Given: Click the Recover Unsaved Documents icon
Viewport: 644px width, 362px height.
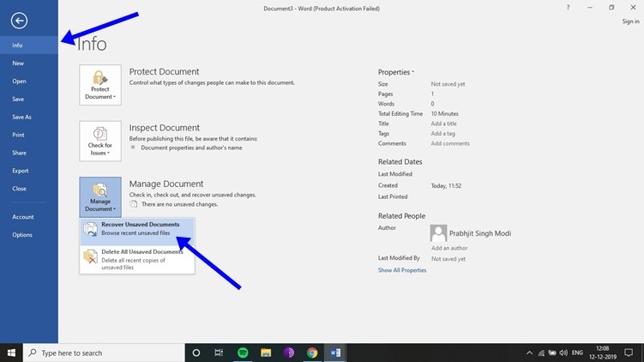Looking at the screenshot, I should tap(90, 229).
